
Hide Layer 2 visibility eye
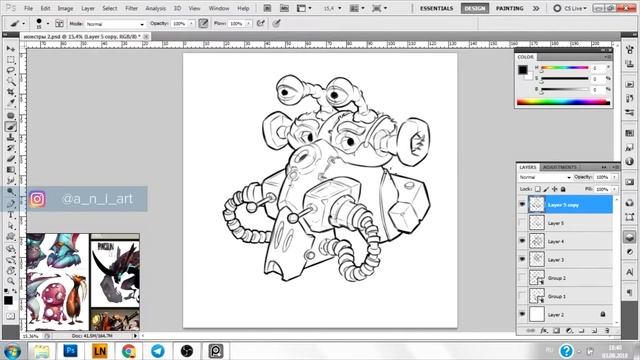pos(522,314)
